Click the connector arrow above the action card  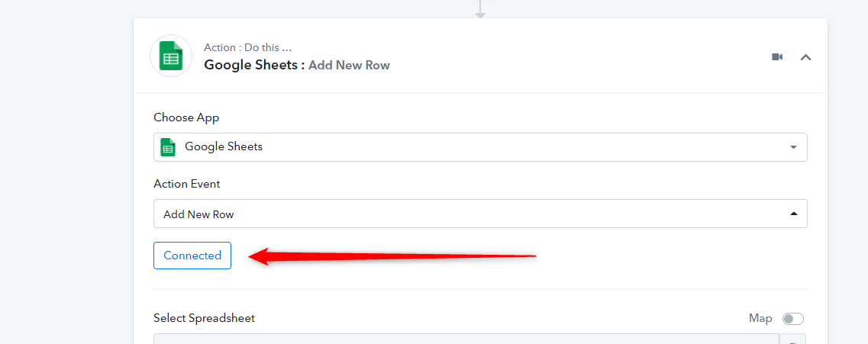point(480,9)
